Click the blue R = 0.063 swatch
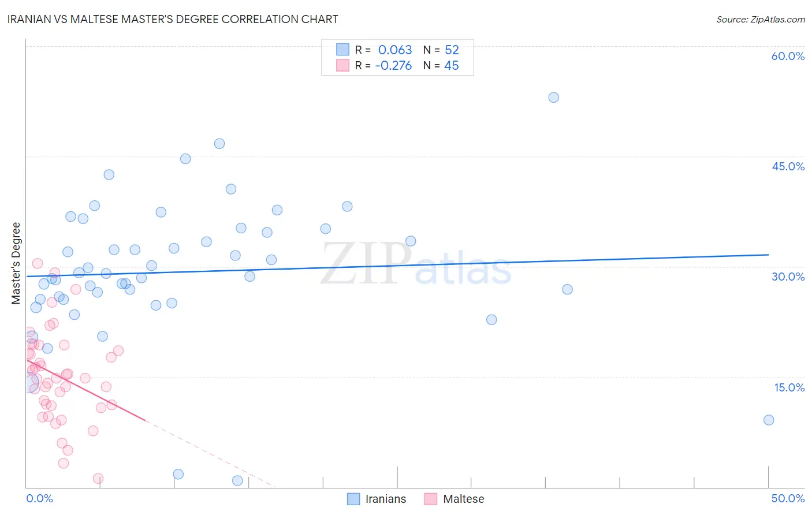This screenshot has width=812, height=515. pyautogui.click(x=343, y=50)
